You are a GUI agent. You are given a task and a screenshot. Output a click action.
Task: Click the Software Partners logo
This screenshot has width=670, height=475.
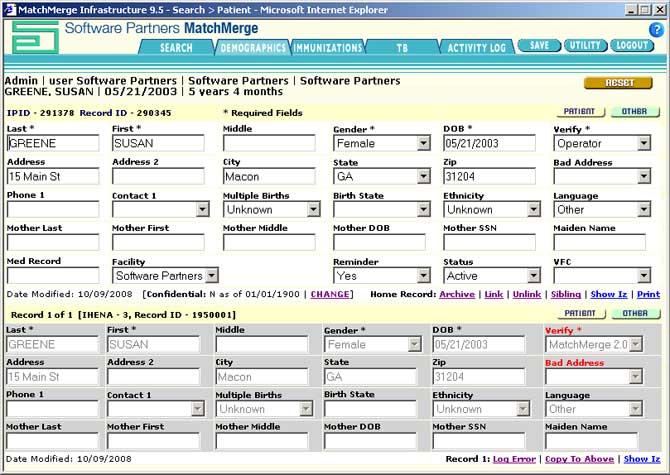point(35,38)
